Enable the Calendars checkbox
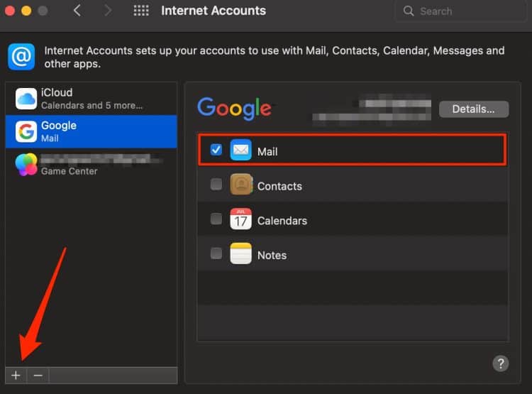Viewport: 532px width, 394px height. pyautogui.click(x=216, y=219)
